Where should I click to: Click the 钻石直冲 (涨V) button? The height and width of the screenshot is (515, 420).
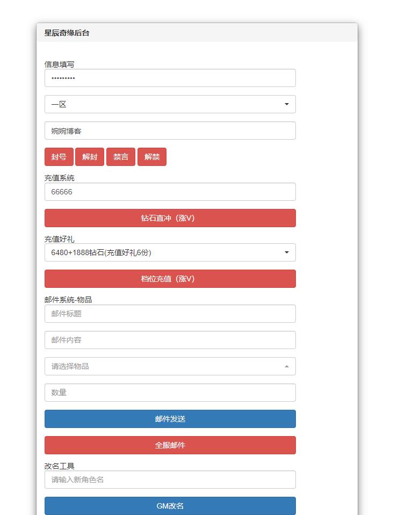(170, 218)
